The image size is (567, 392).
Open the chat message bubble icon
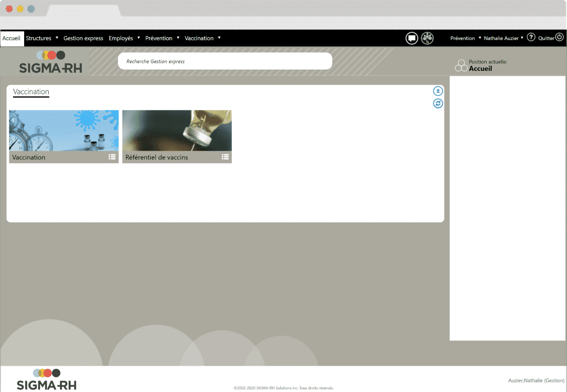point(412,38)
